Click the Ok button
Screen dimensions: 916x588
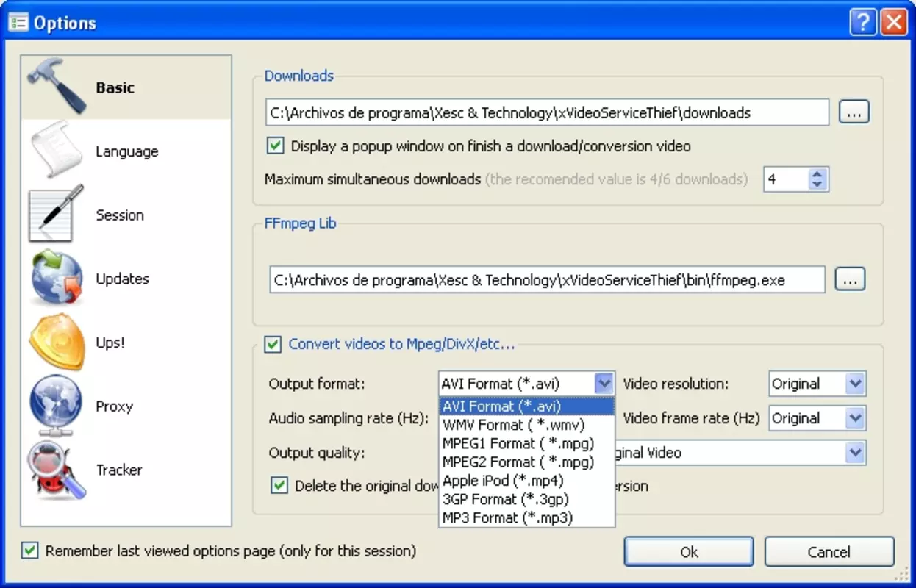(x=689, y=552)
